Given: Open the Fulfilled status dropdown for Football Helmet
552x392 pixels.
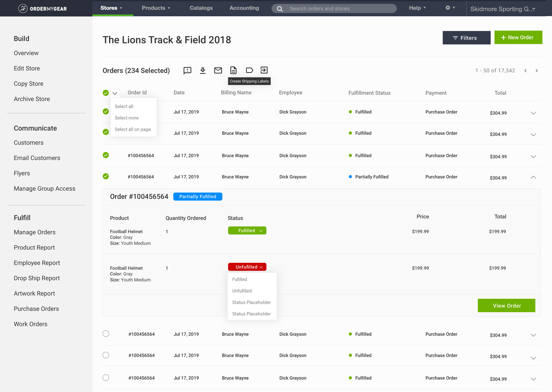Looking at the screenshot, I should click(x=247, y=230).
